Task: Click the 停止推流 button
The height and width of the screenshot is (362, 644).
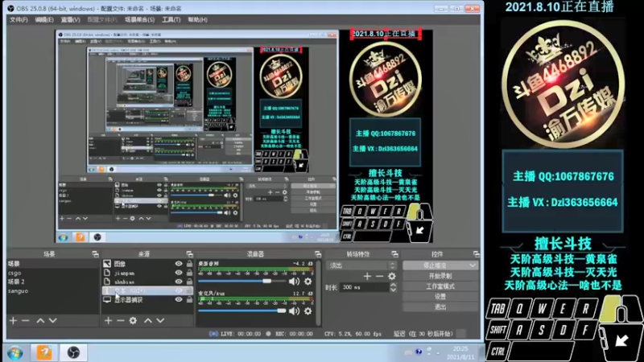Action: [436, 265]
